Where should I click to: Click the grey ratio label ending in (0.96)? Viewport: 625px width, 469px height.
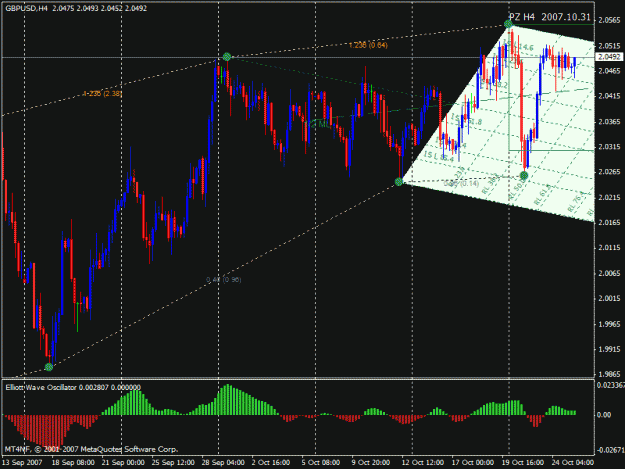point(224,280)
